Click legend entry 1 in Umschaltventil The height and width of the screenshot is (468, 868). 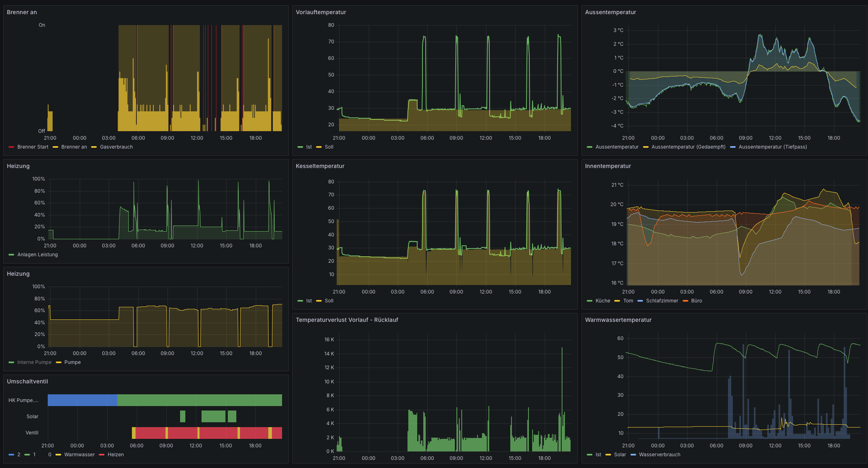pos(34,455)
